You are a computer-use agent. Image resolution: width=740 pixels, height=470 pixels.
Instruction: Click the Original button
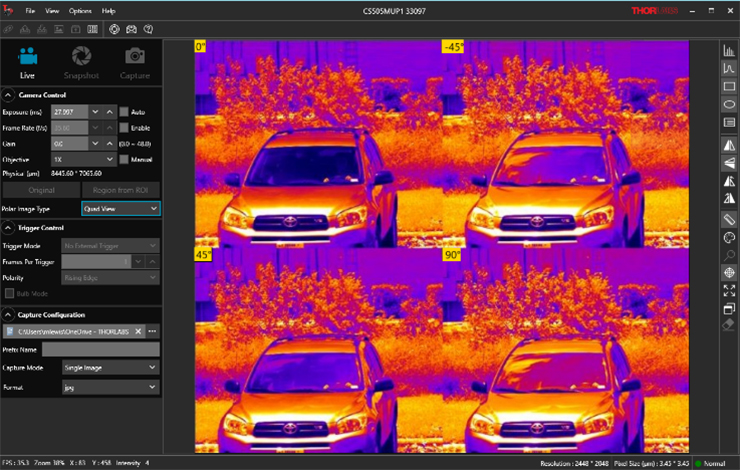(42, 190)
